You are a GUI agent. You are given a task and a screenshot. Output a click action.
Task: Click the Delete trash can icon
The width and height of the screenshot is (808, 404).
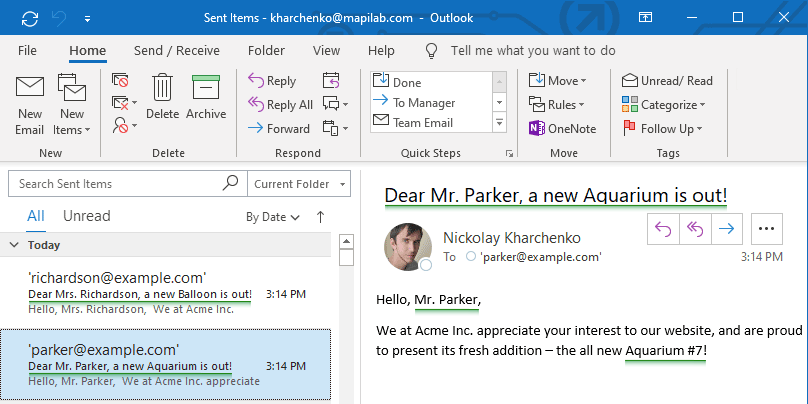point(162,97)
